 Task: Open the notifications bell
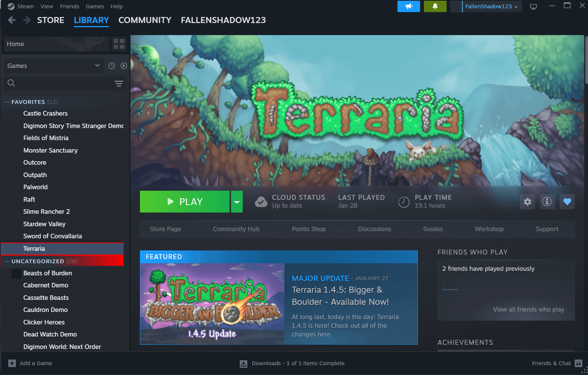click(x=435, y=6)
